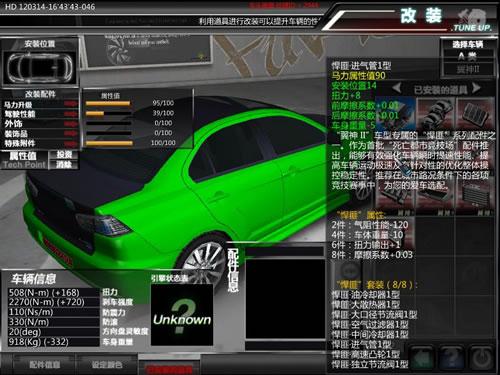Select 悍匪 中间冷却器1型 in set list
The width and height of the screenshot is (500, 375).
point(370,334)
